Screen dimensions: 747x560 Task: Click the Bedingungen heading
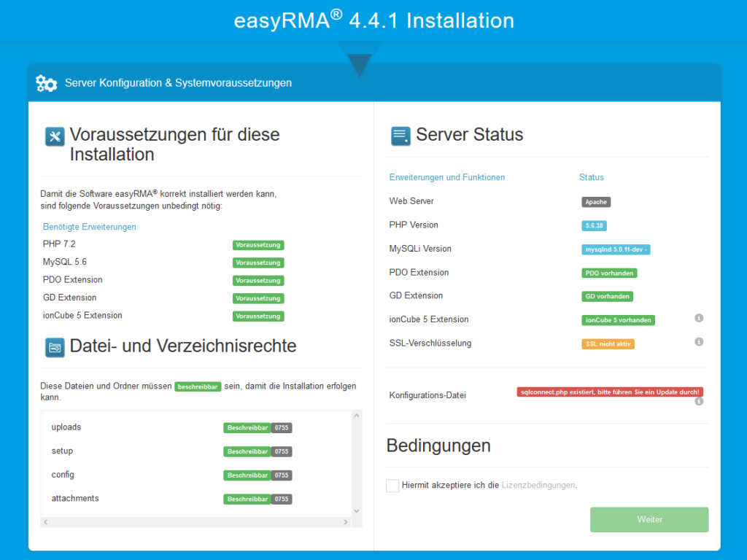click(438, 446)
